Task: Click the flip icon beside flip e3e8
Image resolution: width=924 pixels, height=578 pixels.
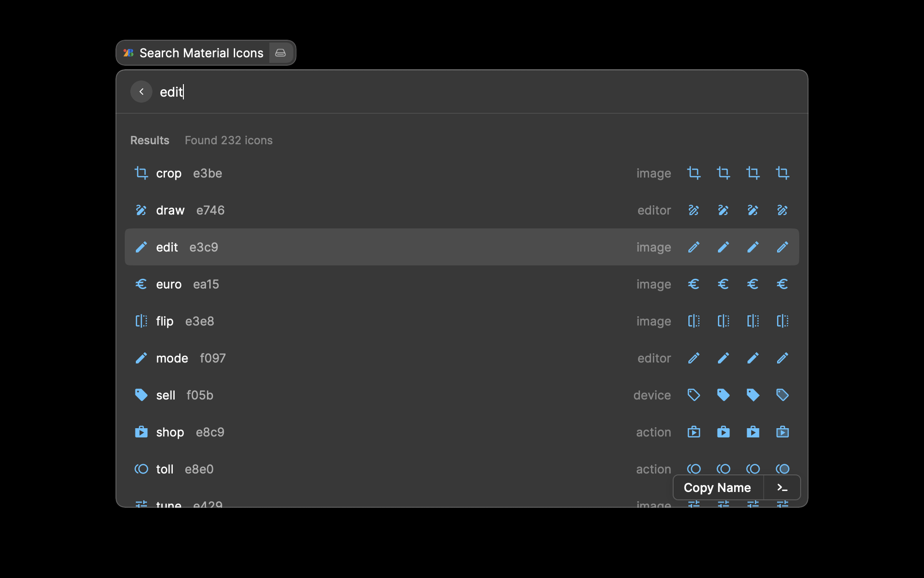Action: (141, 321)
